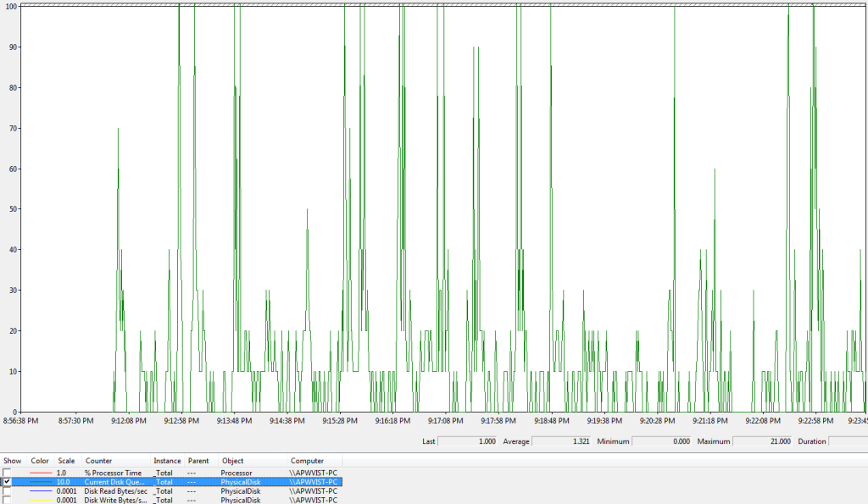
Task: Select the % Processor Time counter row
Action: [113, 473]
